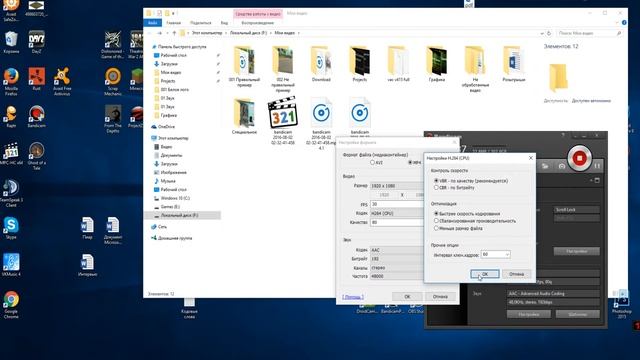
Task: Click the Explorer up-arrow navigation button
Action: coord(174,33)
